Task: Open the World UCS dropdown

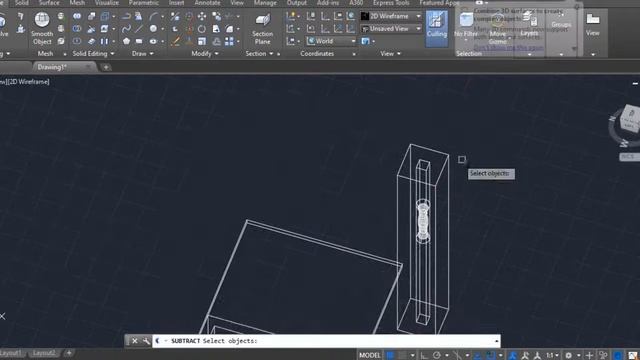Action: [x=332, y=41]
